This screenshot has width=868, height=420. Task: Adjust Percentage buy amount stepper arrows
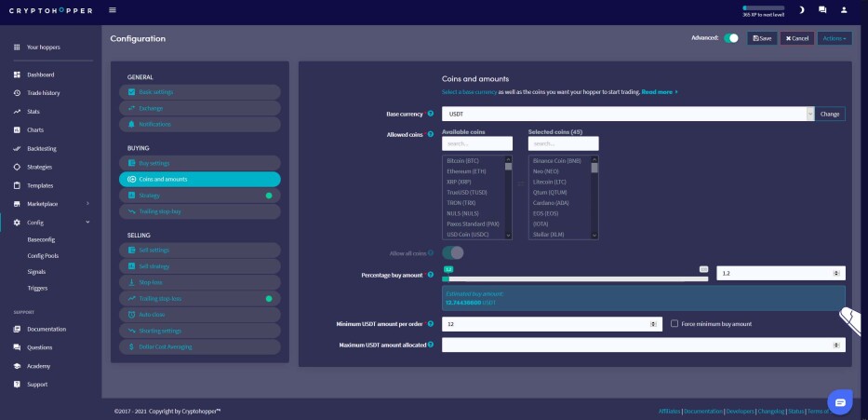(x=838, y=273)
